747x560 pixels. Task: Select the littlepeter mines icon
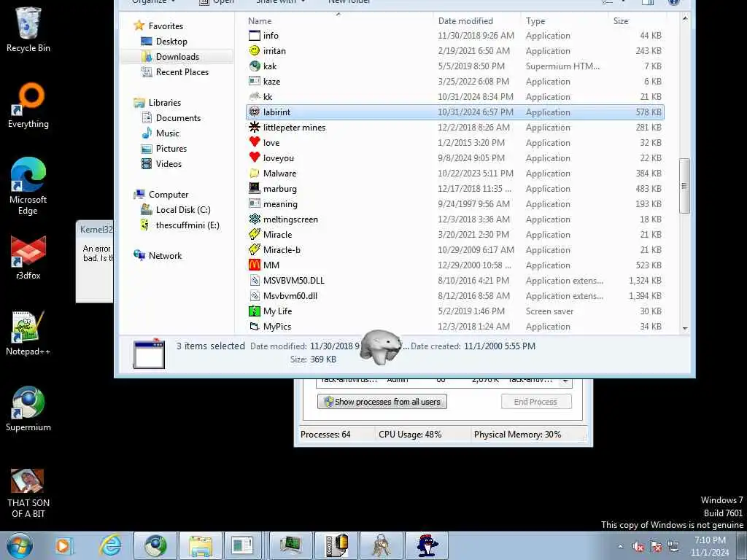point(255,127)
